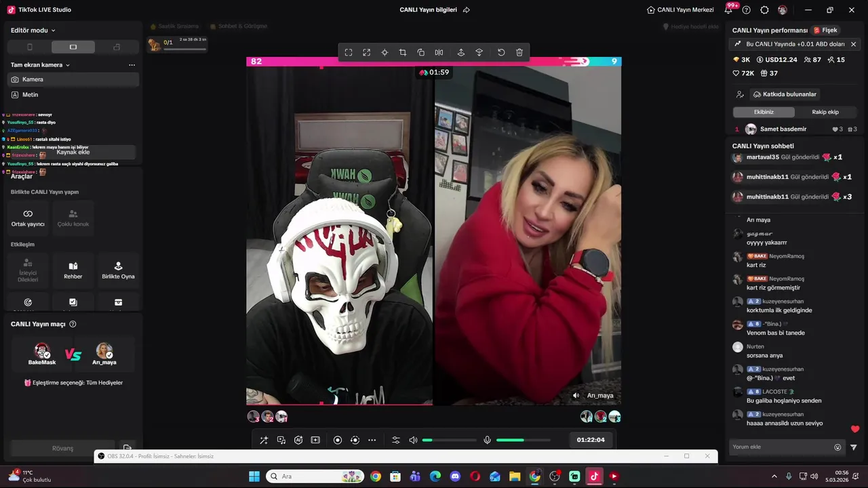
Task: Click the Arı_maya avatar in the match panel
Action: click(104, 351)
